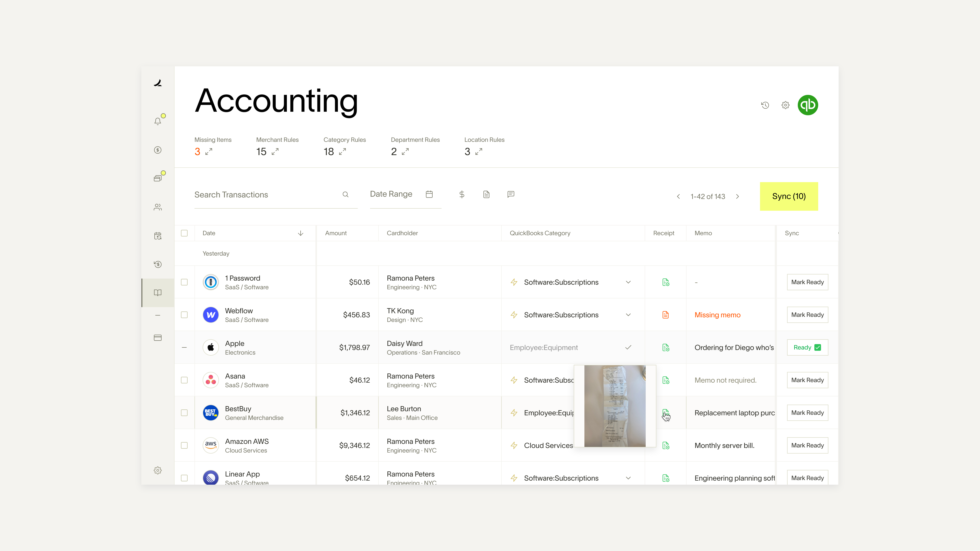The width and height of the screenshot is (980, 551).
Task: Click the Sync (10) button
Action: coord(789,196)
